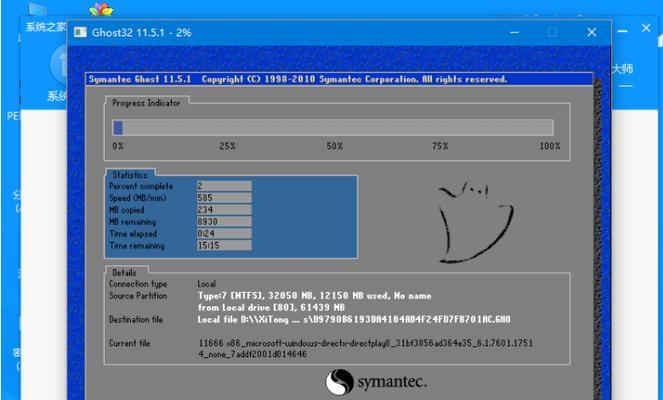Click the '4_none_7addf2001d014646' file name line
This screenshot has width=663, height=400.
[x=252, y=354]
